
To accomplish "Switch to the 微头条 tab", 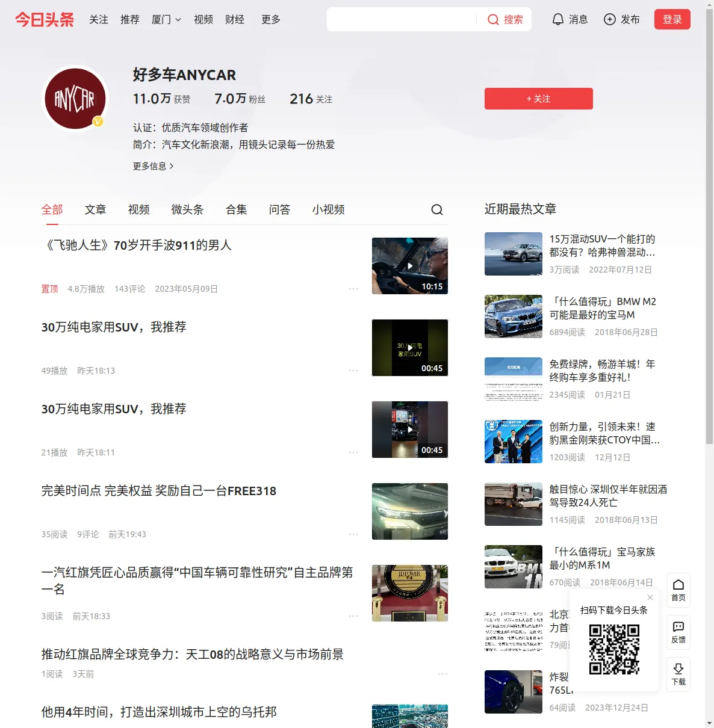I will (x=187, y=209).
